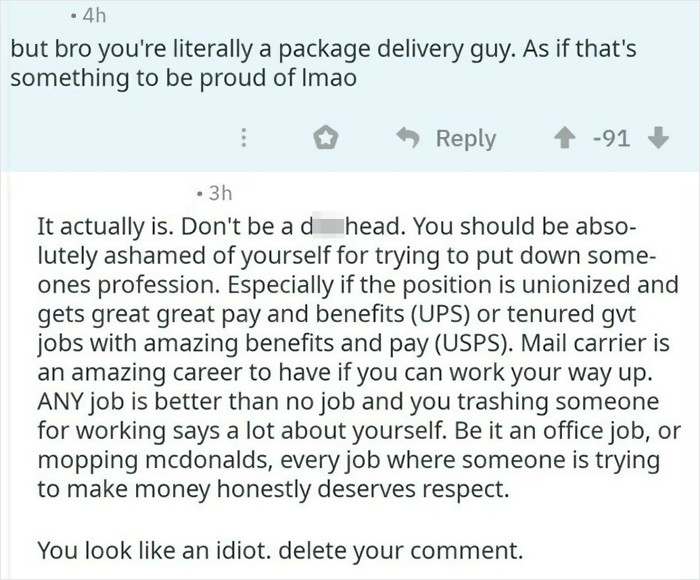
Task: Click the 3h timestamp on the reply
Action: [221, 191]
